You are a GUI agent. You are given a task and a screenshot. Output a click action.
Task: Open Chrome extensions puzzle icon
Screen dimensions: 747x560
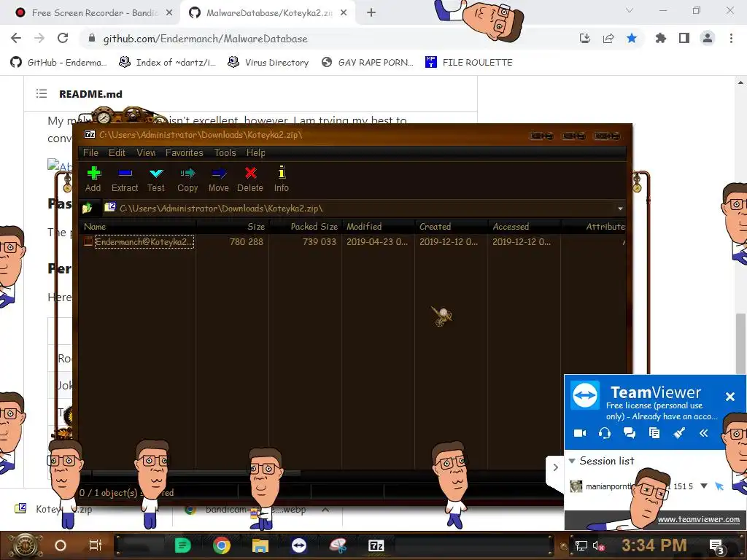point(660,38)
